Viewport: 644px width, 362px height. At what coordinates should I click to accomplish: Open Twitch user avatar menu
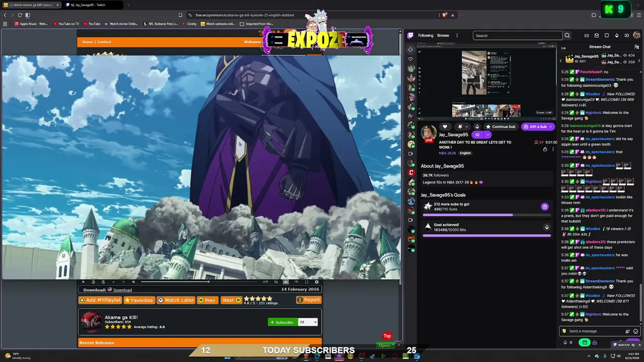[636, 36]
